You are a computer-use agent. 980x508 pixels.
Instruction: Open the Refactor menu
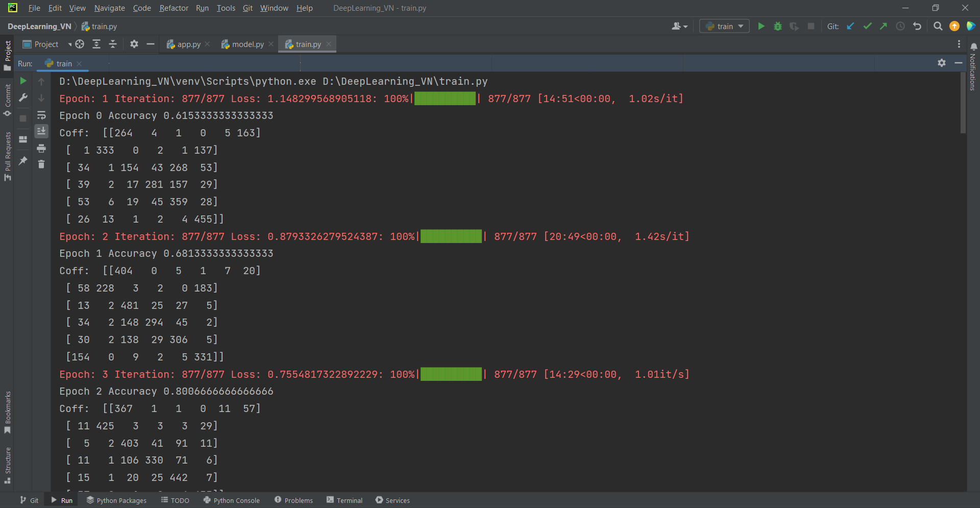[174, 8]
